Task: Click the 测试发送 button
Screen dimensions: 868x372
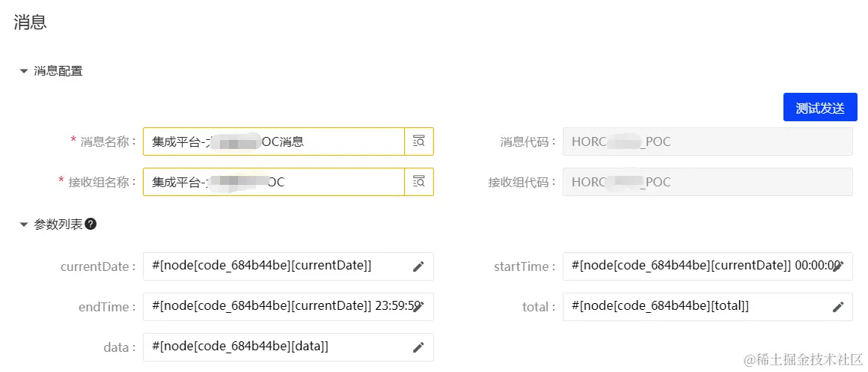Action: point(820,107)
